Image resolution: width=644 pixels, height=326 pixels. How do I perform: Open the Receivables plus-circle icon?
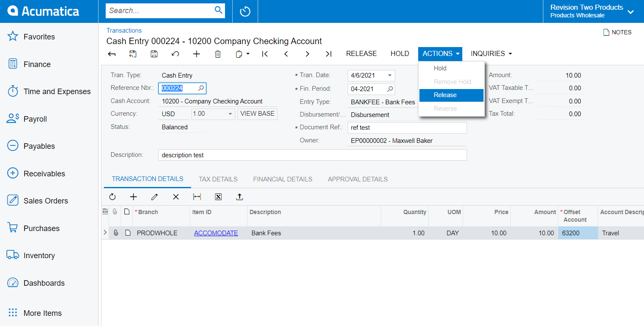point(13,173)
